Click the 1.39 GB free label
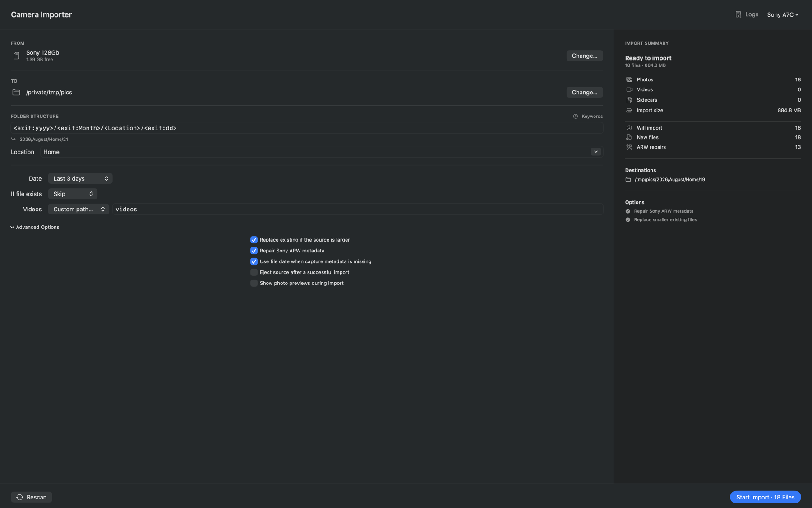 [x=39, y=60]
